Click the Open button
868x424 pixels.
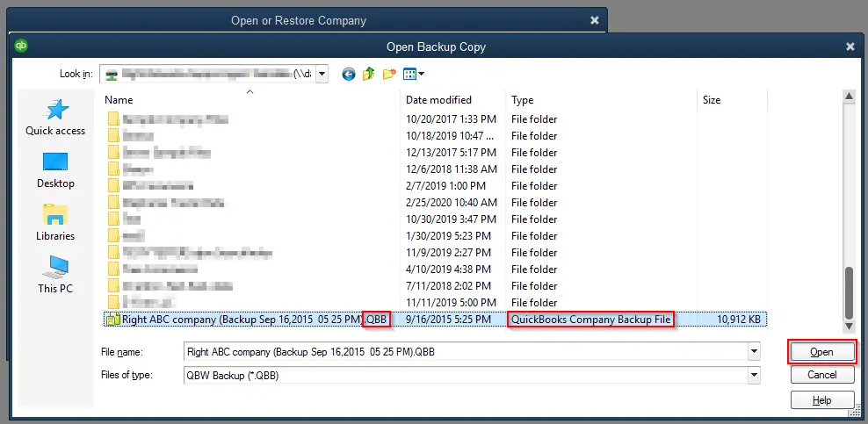pyautogui.click(x=822, y=352)
